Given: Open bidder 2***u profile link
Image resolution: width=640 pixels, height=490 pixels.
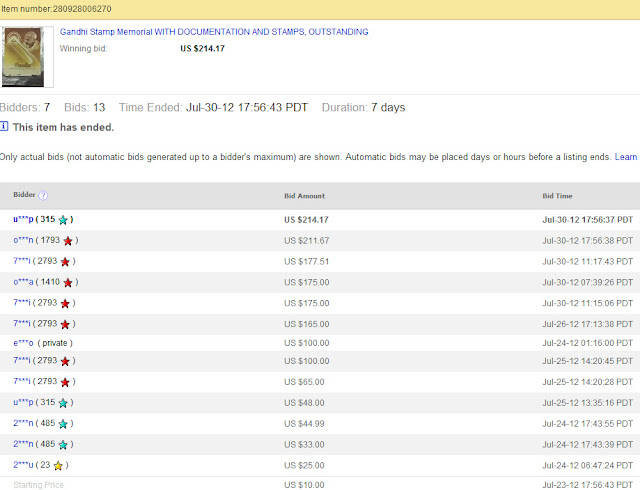Looking at the screenshot, I should [x=23, y=465].
